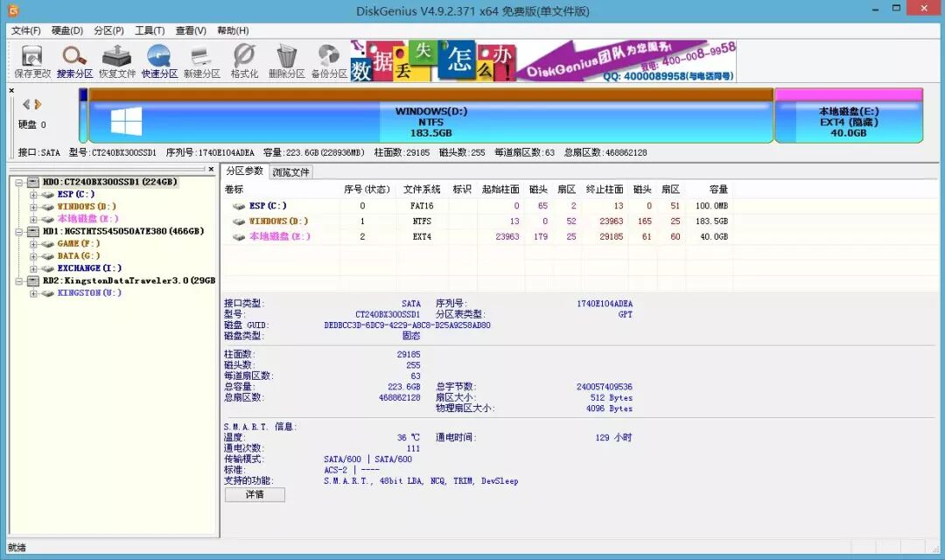The width and height of the screenshot is (945, 560).
Task: Click the DiskGenius data recovery banner ad
Action: coord(543,61)
